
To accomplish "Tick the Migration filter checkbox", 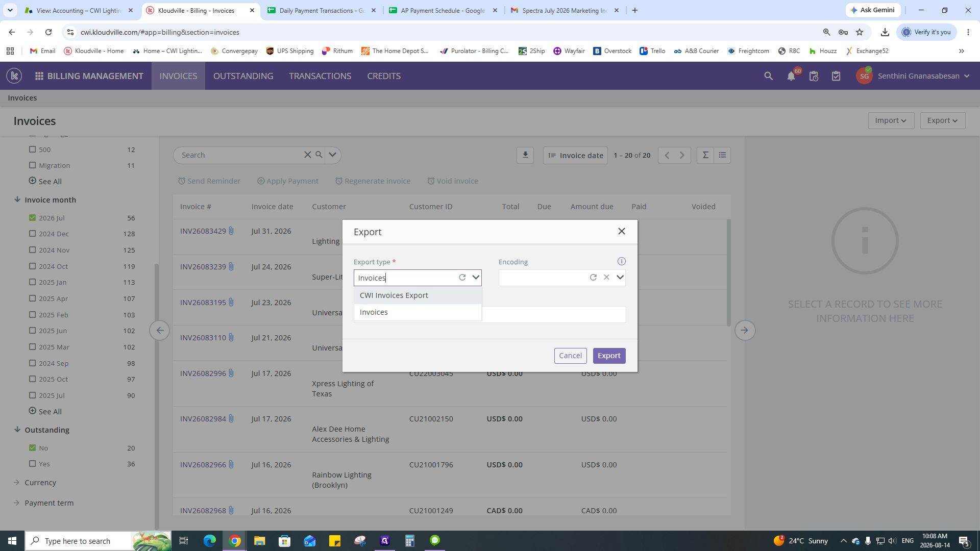I will click(33, 165).
